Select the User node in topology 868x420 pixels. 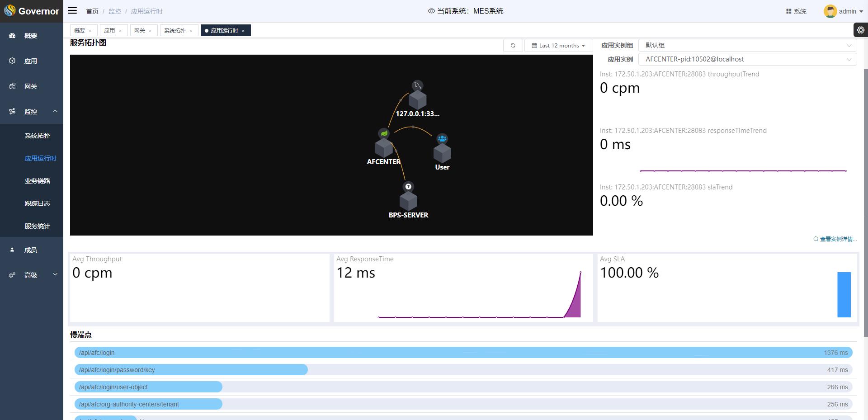click(442, 152)
